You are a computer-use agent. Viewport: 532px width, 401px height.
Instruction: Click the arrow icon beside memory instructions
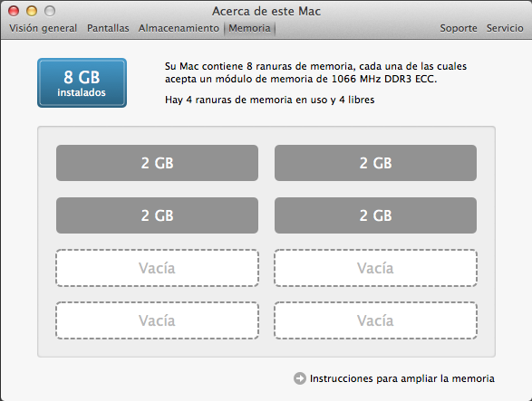tap(300, 378)
